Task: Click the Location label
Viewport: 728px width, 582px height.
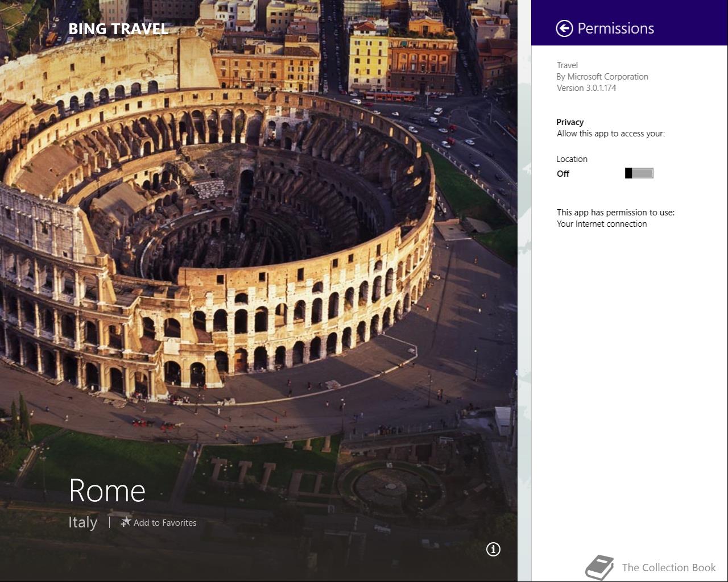Action: point(572,159)
